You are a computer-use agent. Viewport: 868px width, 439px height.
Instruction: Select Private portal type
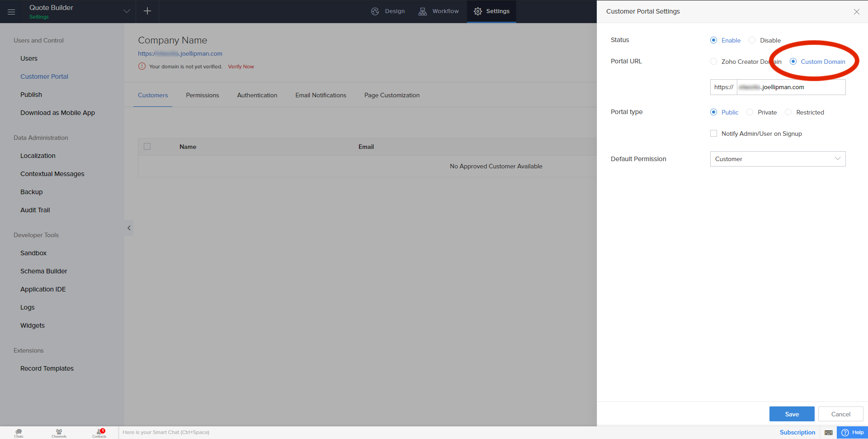click(750, 112)
